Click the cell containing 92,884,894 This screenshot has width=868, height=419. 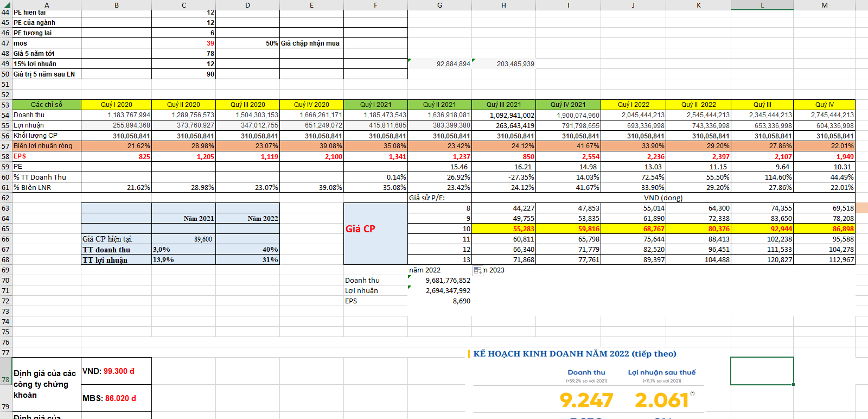[439, 64]
